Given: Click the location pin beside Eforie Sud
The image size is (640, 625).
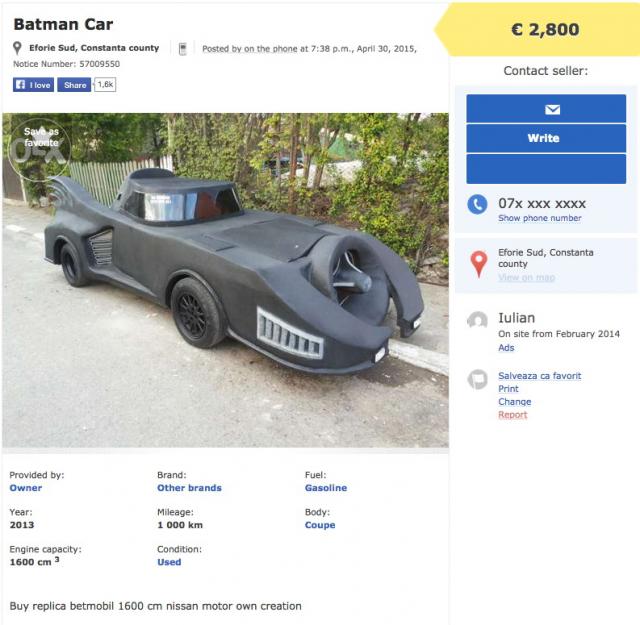Looking at the screenshot, I should pyautogui.click(x=17, y=48).
